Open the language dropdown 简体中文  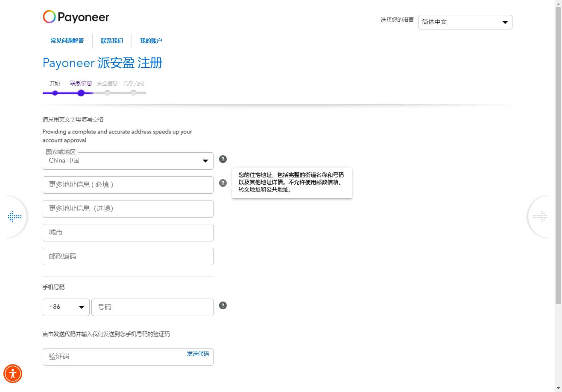[x=465, y=22]
